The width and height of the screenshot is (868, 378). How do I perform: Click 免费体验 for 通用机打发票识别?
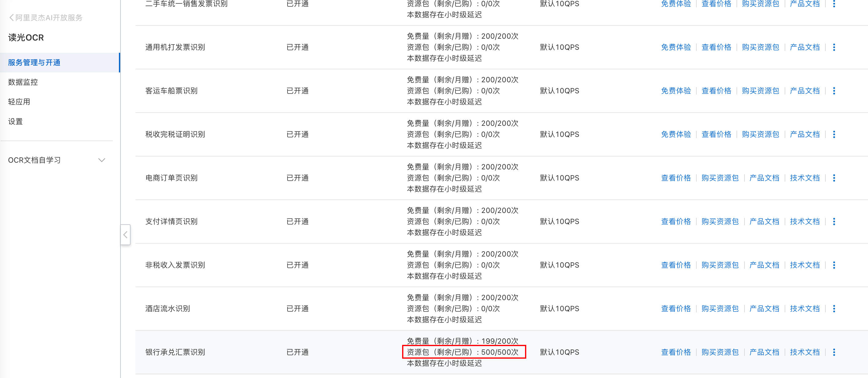[676, 47]
